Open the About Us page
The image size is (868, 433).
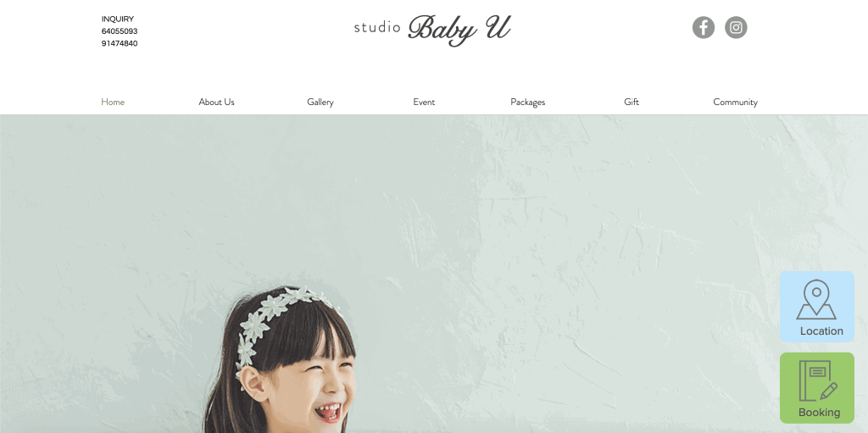click(x=216, y=102)
